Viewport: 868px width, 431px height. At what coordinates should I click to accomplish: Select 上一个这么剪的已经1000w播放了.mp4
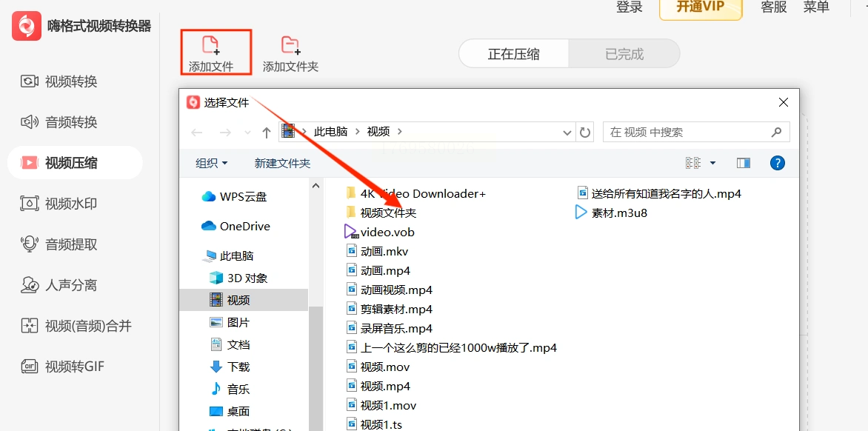tap(450, 347)
